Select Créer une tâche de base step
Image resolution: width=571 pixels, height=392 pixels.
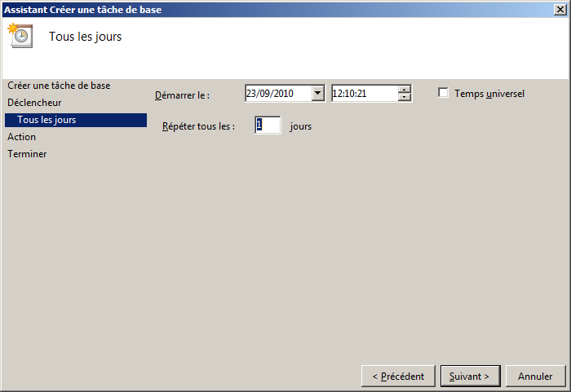coord(59,86)
